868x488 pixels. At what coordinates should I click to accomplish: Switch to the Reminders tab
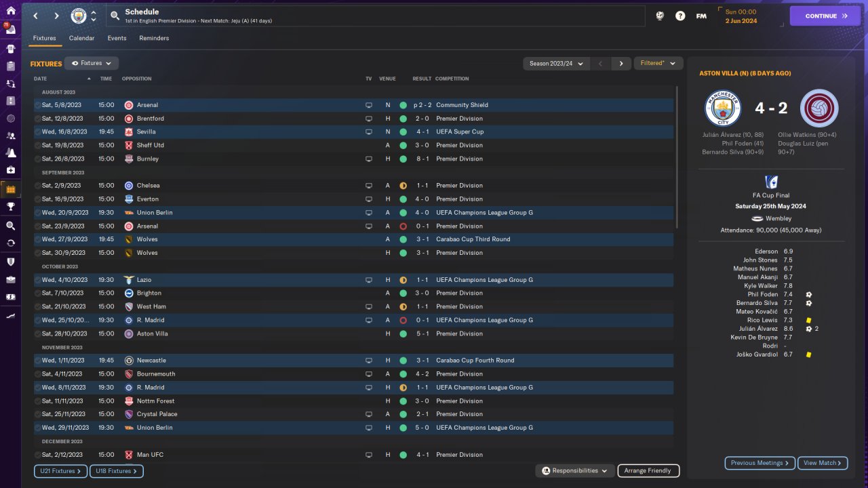pos(154,38)
